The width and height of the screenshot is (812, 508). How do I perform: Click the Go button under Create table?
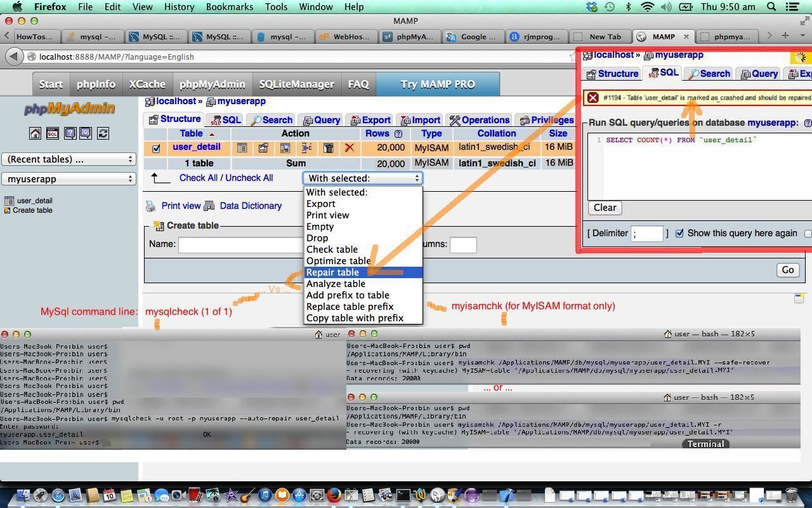pos(787,270)
